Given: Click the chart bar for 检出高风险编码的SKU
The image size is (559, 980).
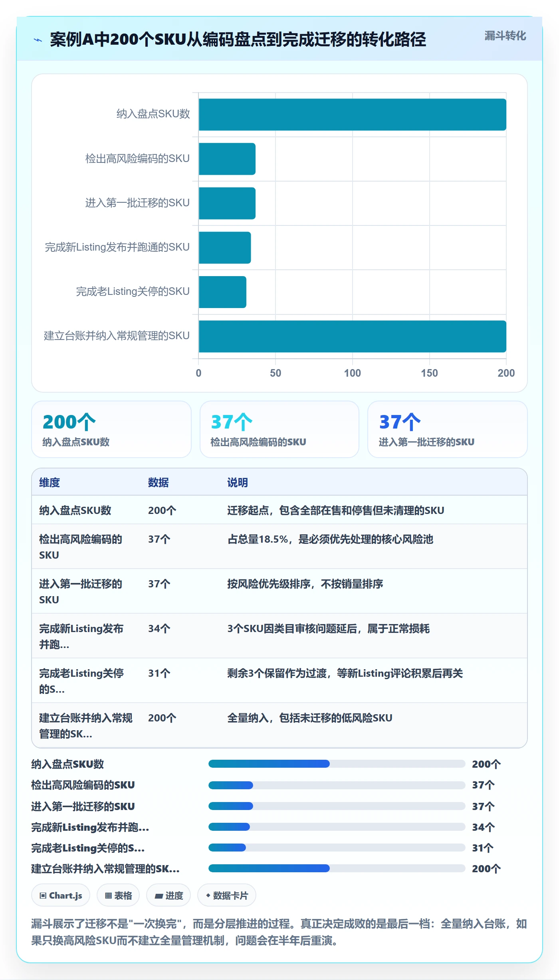Looking at the screenshot, I should pos(227,159).
